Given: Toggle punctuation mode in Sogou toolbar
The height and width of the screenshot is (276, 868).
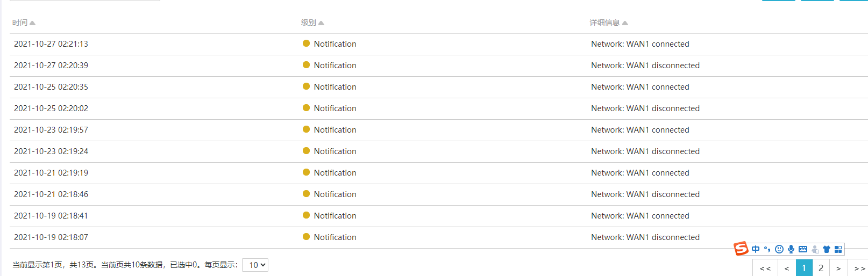Looking at the screenshot, I should 767,249.
